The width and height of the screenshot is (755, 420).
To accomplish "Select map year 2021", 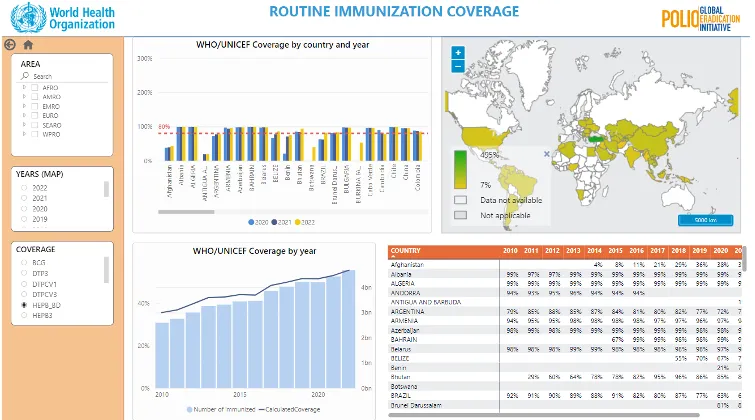I will (24, 198).
